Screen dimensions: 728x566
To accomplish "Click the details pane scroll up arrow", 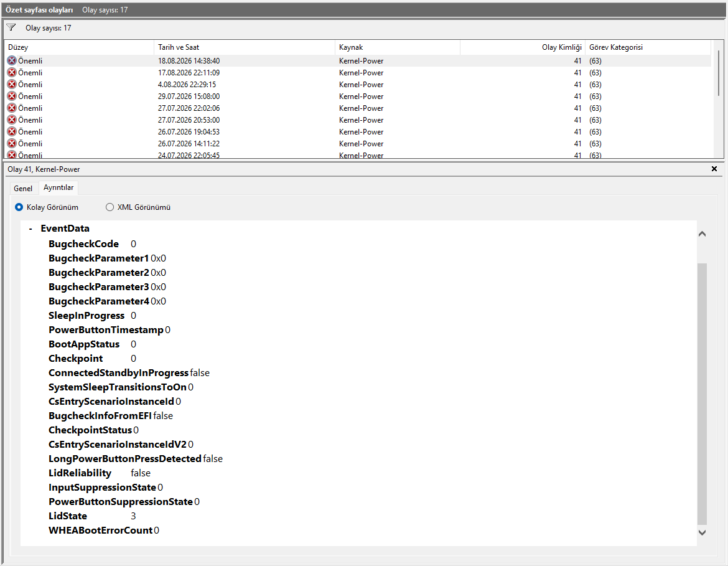I will (702, 233).
